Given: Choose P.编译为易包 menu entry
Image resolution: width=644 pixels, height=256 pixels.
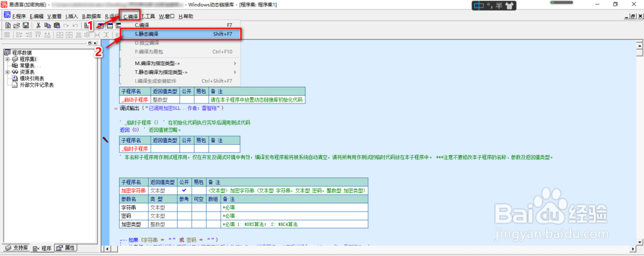Looking at the screenshot, I should (181, 51).
